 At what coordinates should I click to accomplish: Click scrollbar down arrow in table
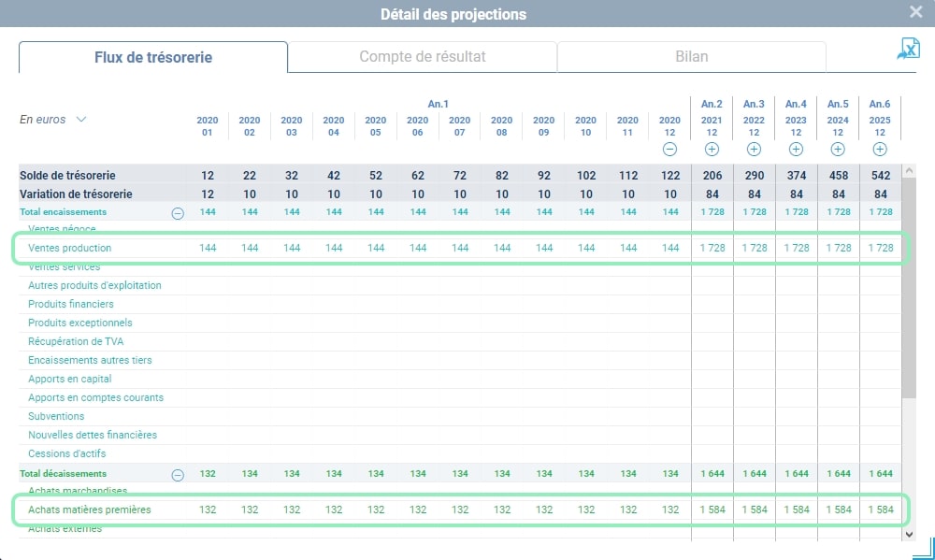pos(909,534)
